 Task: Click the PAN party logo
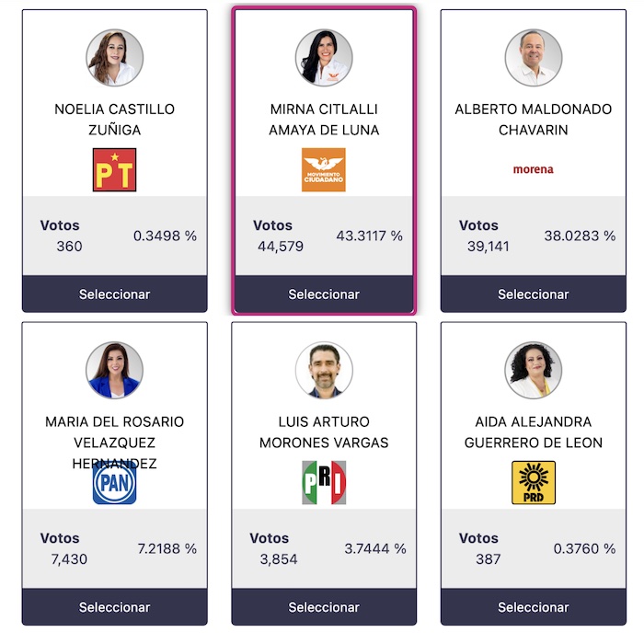pos(114,483)
